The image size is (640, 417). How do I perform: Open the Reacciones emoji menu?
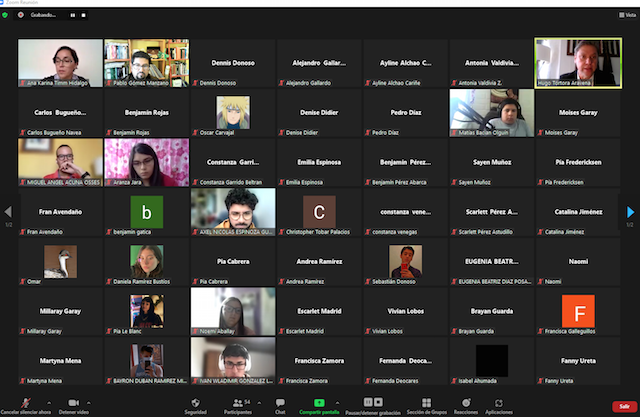[x=466, y=402]
